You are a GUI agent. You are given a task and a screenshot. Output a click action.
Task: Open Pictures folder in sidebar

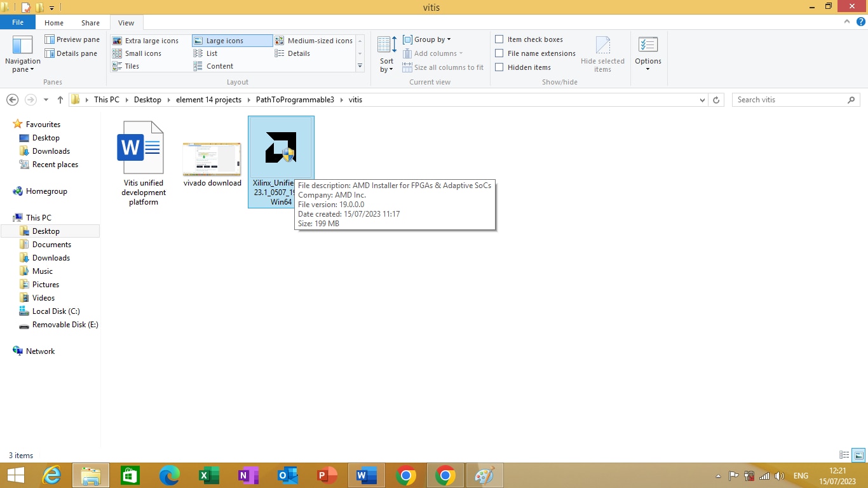(x=46, y=285)
